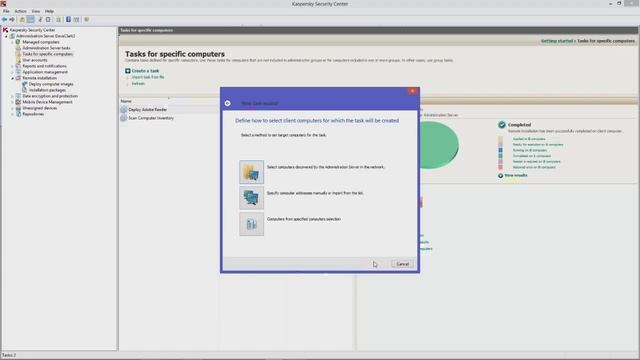Viewport: 640px width, 360px height.
Task: Click the View results link
Action: (x=516, y=176)
